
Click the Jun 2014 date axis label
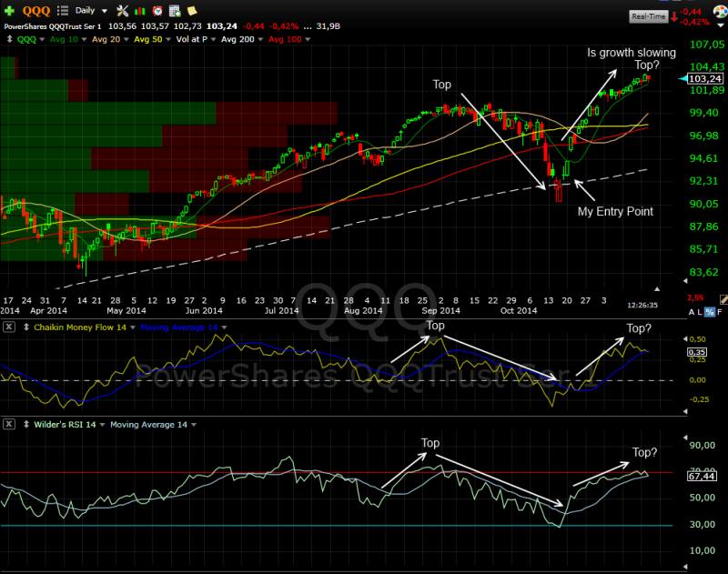[x=204, y=310]
